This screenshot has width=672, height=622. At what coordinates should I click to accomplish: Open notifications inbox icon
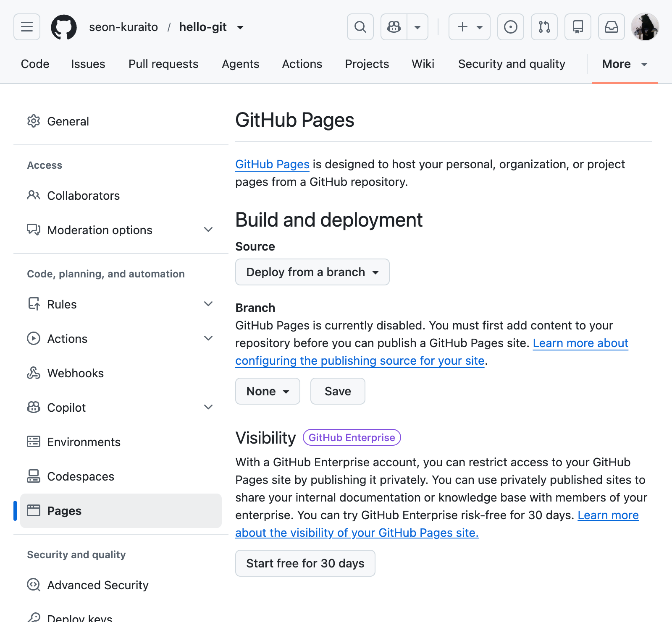612,27
